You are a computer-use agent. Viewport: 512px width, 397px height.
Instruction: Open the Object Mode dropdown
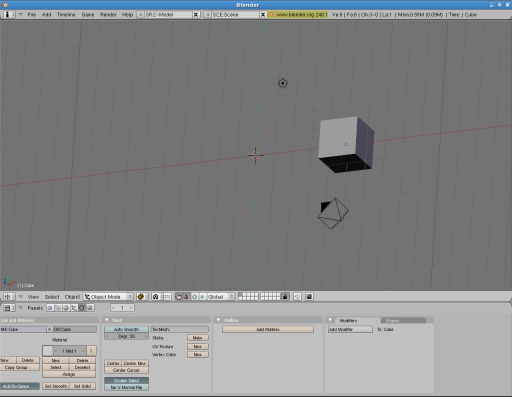coord(108,297)
